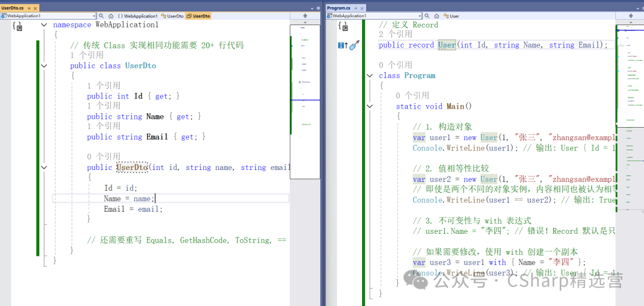The height and width of the screenshot is (306, 644).
Task: Click 'Id = id;' assignment line
Action: tap(120, 188)
